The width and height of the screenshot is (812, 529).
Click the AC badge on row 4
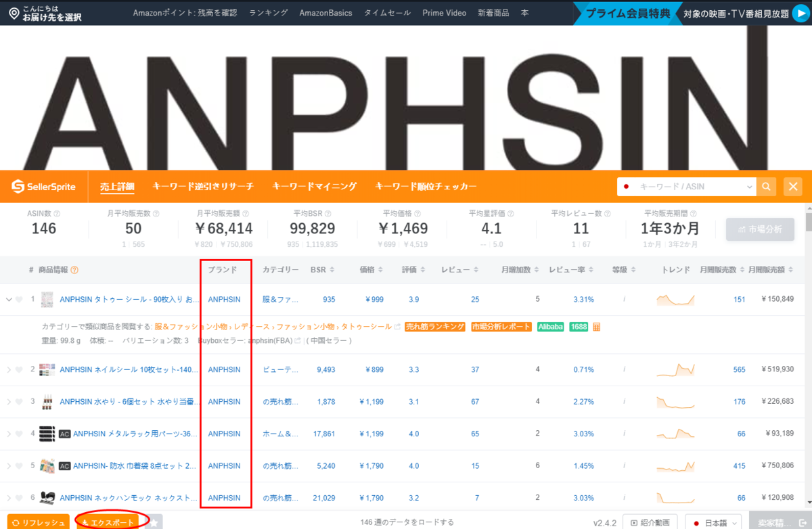pos(65,434)
